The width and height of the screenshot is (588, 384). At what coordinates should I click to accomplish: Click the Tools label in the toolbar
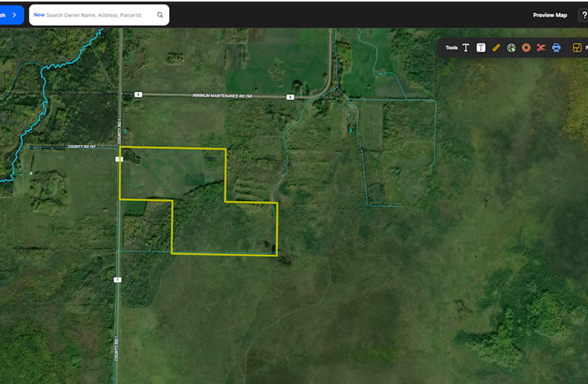click(451, 48)
